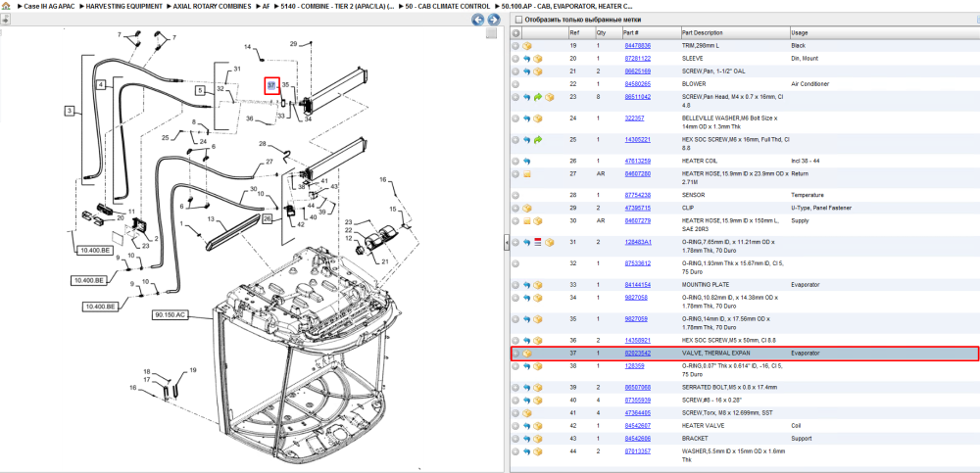Click the red-striped list icon in row 31
The height and width of the screenshot is (473, 980).
point(538,243)
